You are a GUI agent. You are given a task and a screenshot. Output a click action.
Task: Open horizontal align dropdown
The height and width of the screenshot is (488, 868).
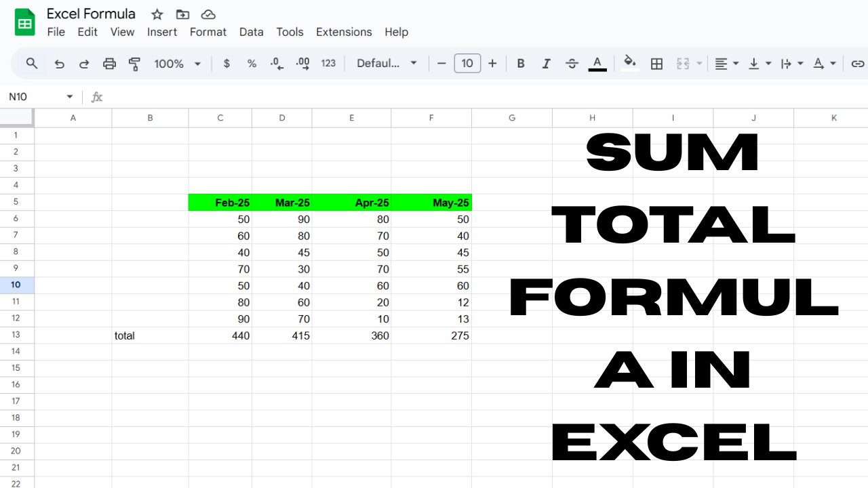(726, 64)
